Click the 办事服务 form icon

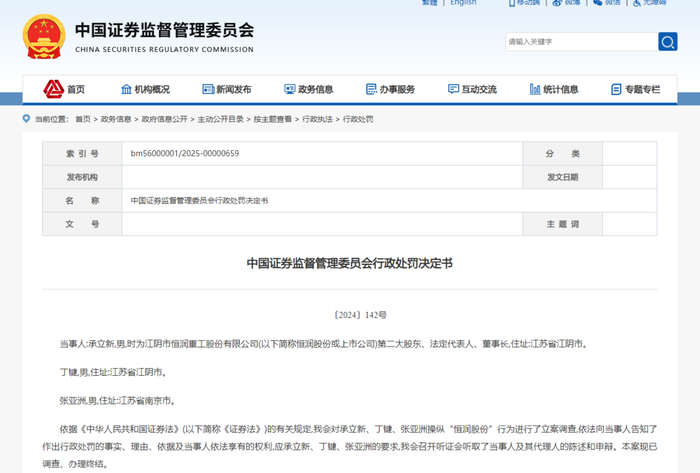tap(371, 89)
